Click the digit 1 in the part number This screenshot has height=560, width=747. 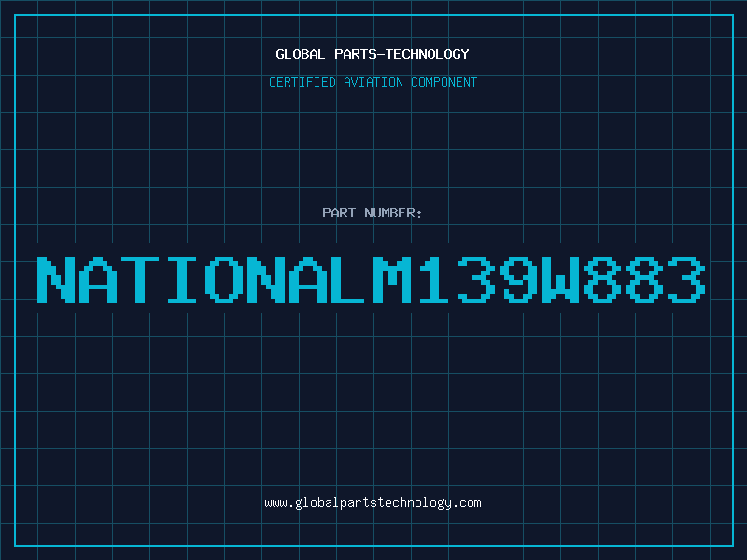435,280
